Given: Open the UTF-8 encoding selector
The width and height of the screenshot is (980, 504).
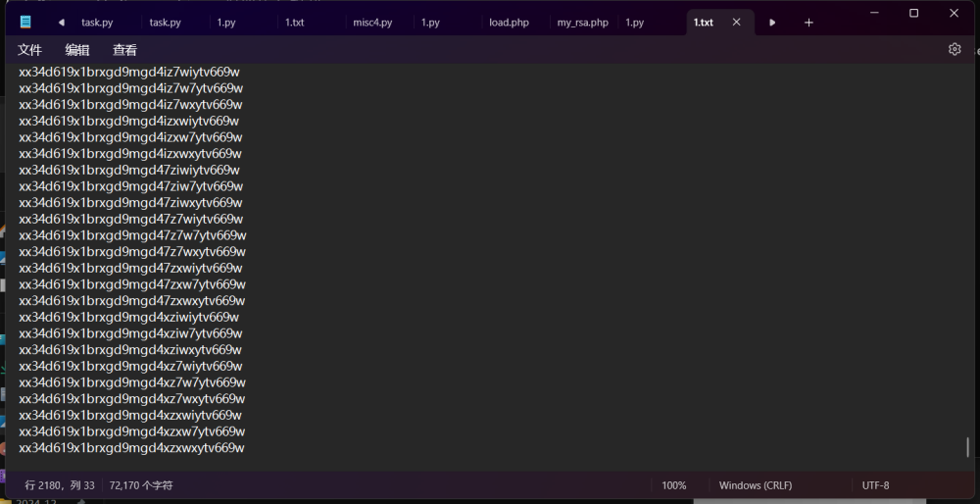Looking at the screenshot, I should click(875, 485).
